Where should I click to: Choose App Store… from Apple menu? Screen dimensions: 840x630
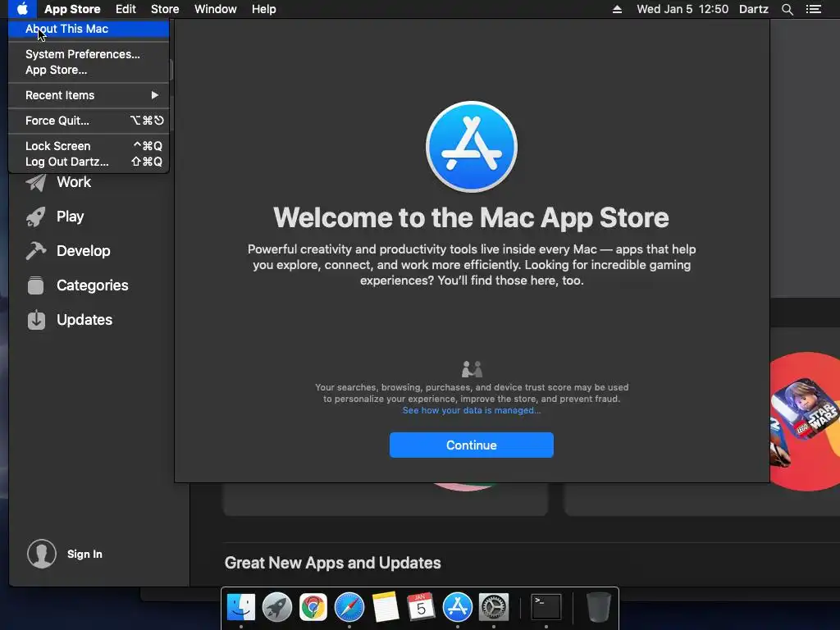89,70
